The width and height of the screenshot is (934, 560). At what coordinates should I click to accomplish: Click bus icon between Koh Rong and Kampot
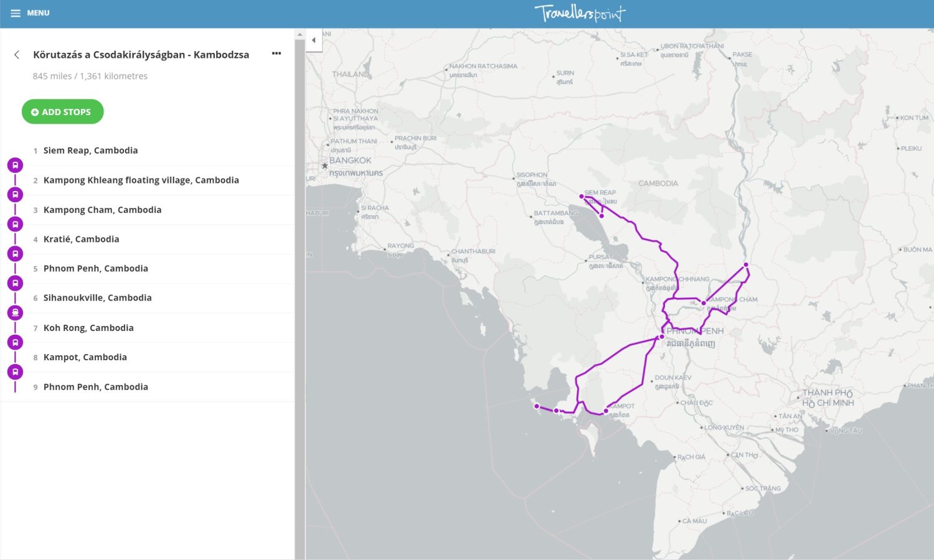tap(15, 342)
